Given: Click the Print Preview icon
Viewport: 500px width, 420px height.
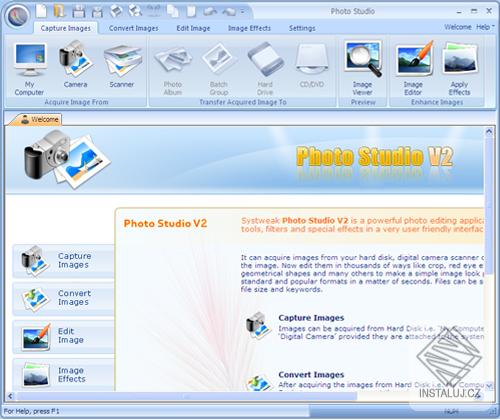Looking at the screenshot, I should 135,11.
